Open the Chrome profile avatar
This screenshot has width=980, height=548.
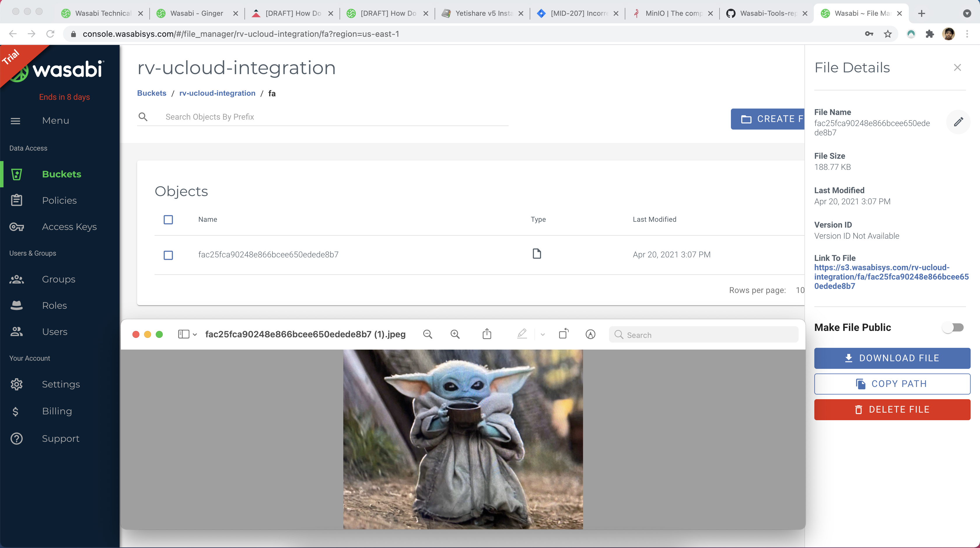coord(949,34)
